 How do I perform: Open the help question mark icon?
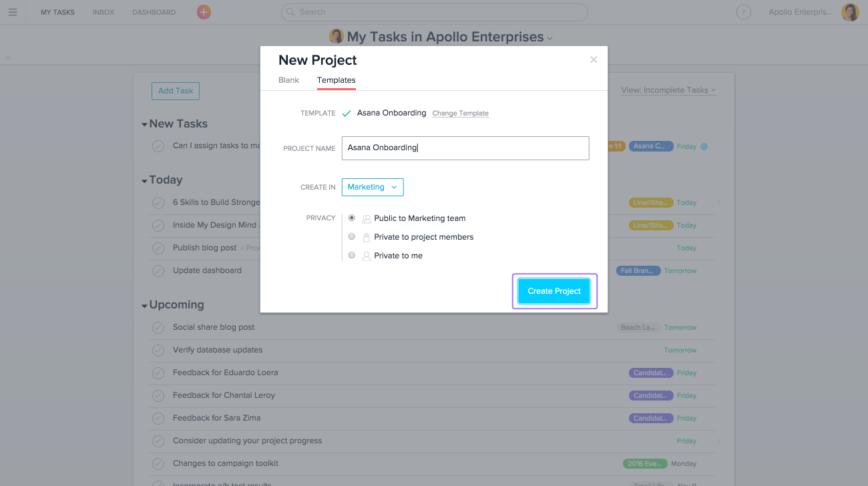[x=743, y=12]
